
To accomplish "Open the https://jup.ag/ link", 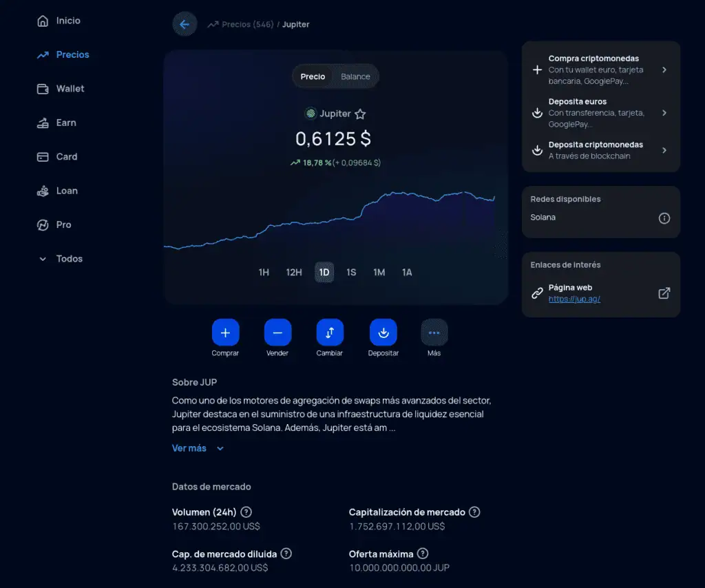I will click(x=574, y=299).
